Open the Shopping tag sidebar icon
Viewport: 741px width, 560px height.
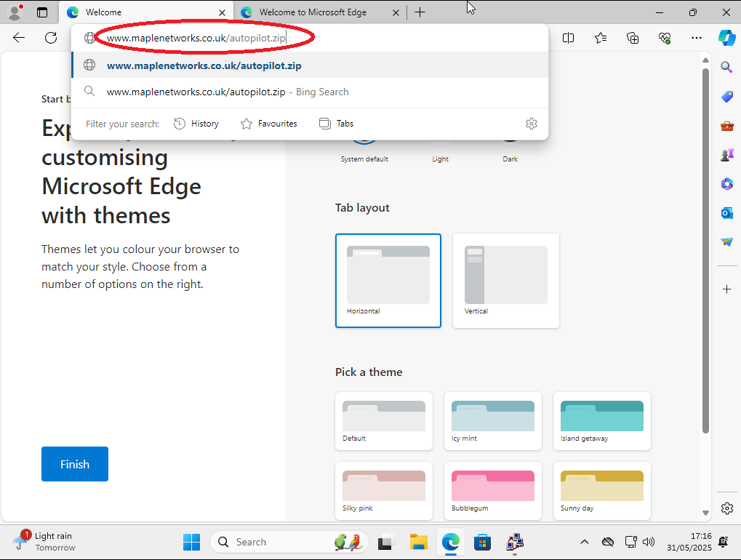point(726,97)
